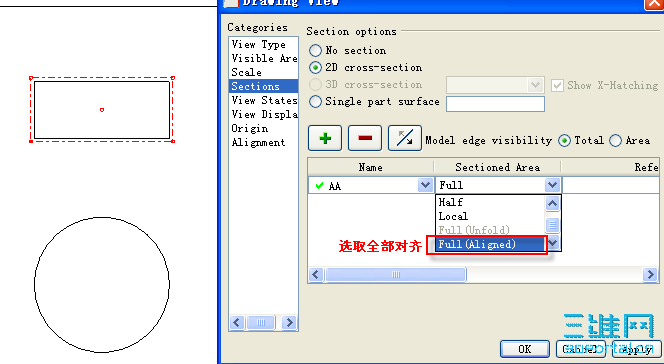Open the AA section name dropdown

425,185
